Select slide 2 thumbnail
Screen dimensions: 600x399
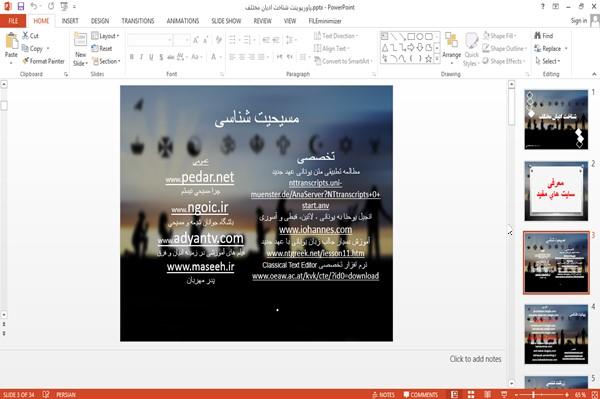[x=556, y=191]
